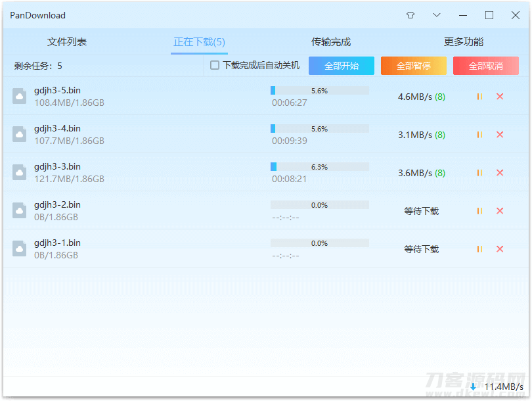Select the 正在下载(5) tab
The width and height of the screenshot is (532, 401).
click(199, 42)
